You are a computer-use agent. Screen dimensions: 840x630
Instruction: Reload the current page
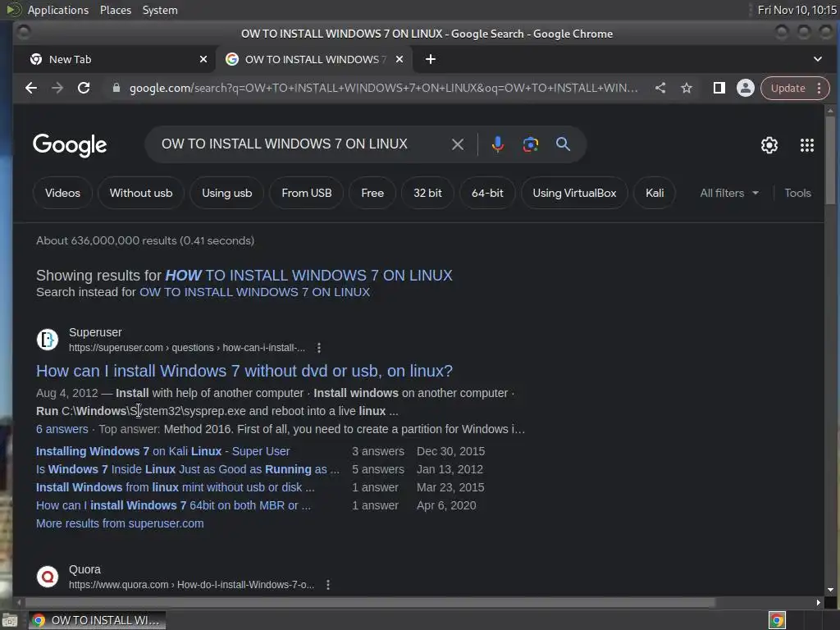pyautogui.click(x=84, y=88)
